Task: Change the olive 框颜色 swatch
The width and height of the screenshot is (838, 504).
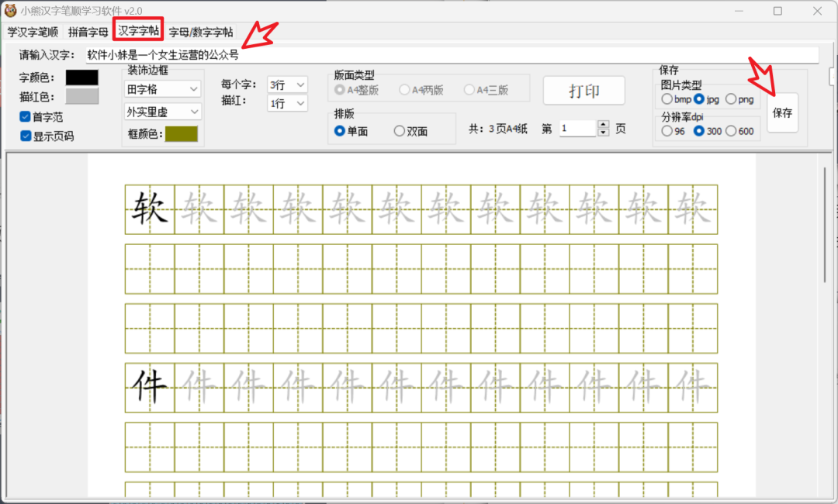Action: (x=181, y=134)
